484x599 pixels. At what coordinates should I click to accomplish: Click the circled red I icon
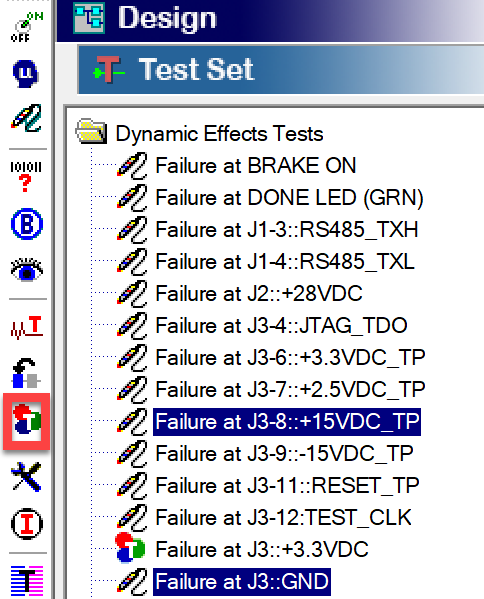27,524
